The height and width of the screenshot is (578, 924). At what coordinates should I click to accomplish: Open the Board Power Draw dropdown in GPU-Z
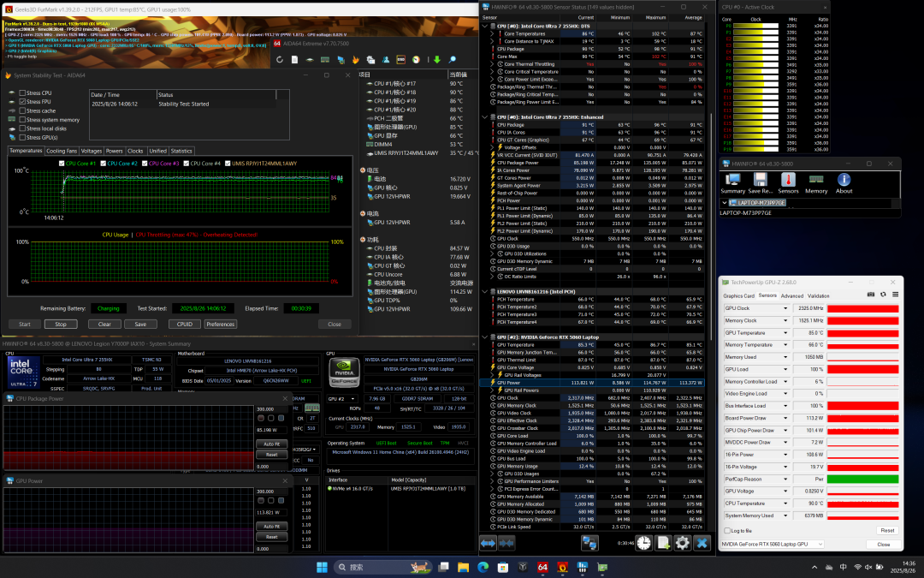point(785,418)
